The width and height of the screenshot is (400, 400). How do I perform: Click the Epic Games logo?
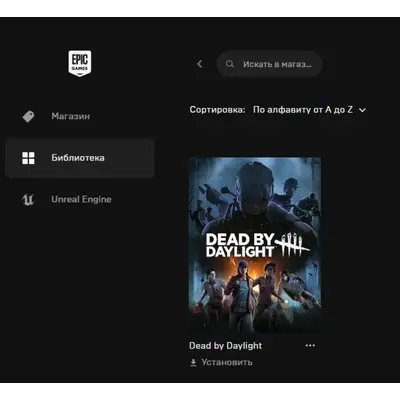click(x=80, y=63)
